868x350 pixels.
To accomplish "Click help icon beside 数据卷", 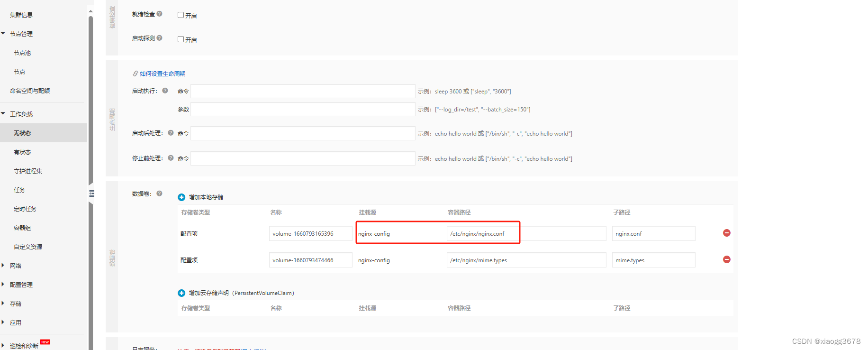I will pyautogui.click(x=160, y=193).
